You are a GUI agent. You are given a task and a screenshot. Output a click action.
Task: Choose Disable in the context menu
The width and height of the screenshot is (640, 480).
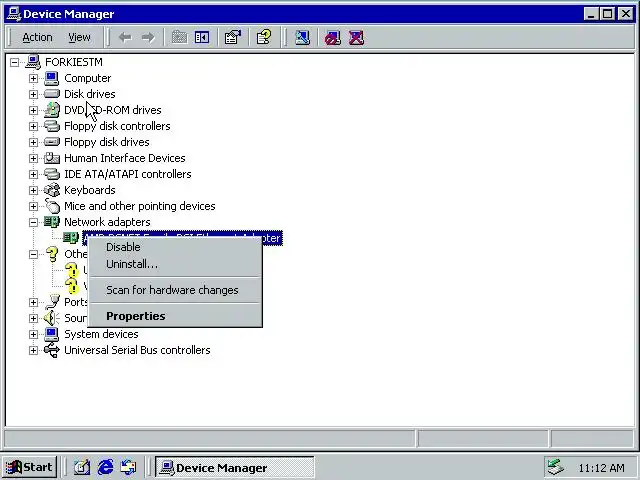[x=123, y=247]
